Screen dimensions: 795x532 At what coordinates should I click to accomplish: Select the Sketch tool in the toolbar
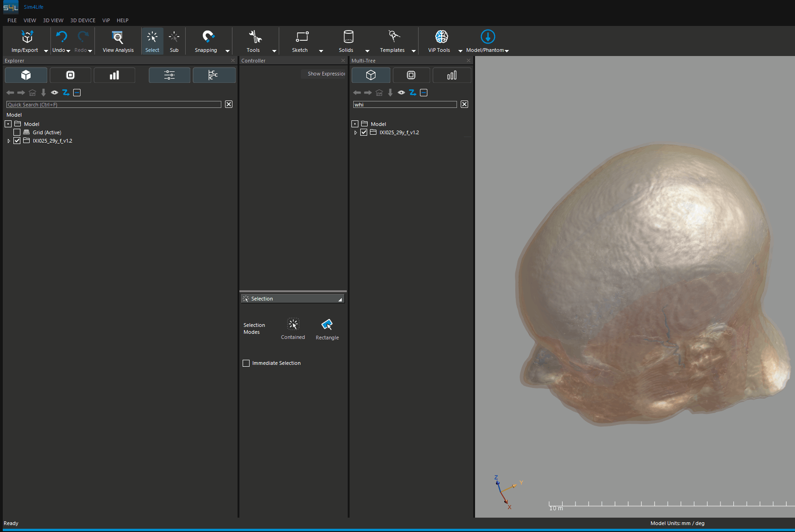(301, 41)
